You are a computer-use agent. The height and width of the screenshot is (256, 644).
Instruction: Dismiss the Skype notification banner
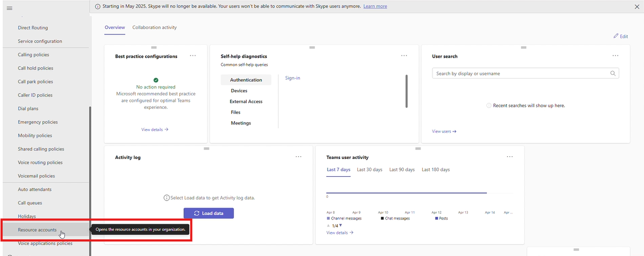636,6
